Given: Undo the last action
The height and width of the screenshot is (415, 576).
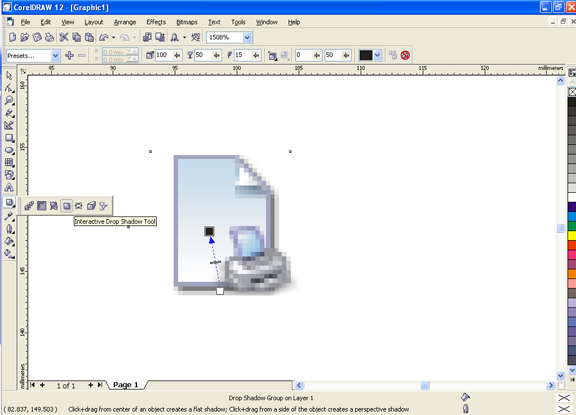Looking at the screenshot, I should coord(104,37).
